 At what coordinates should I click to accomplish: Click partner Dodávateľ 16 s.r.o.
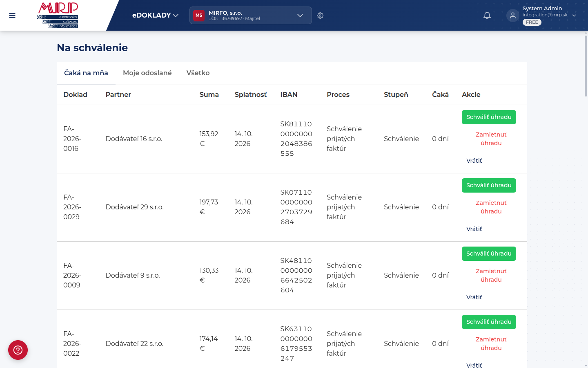click(134, 139)
